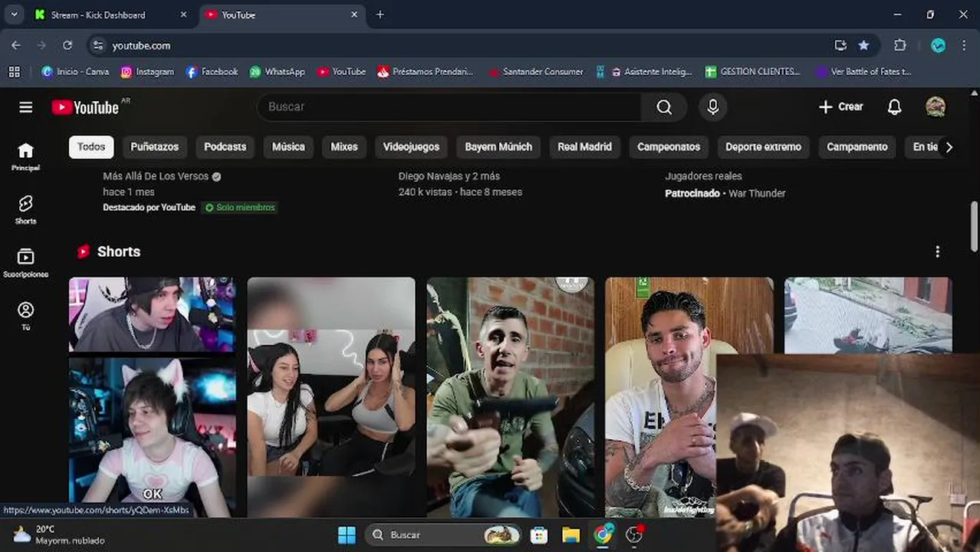Open the tab search dropdown arrow
The width and height of the screenshot is (980, 552).
[x=14, y=15]
